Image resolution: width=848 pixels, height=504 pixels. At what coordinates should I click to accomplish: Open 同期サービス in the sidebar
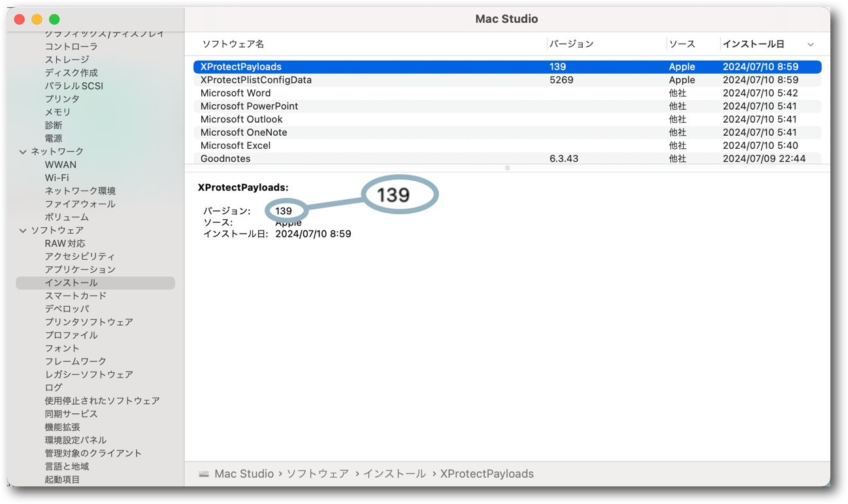coord(71,413)
